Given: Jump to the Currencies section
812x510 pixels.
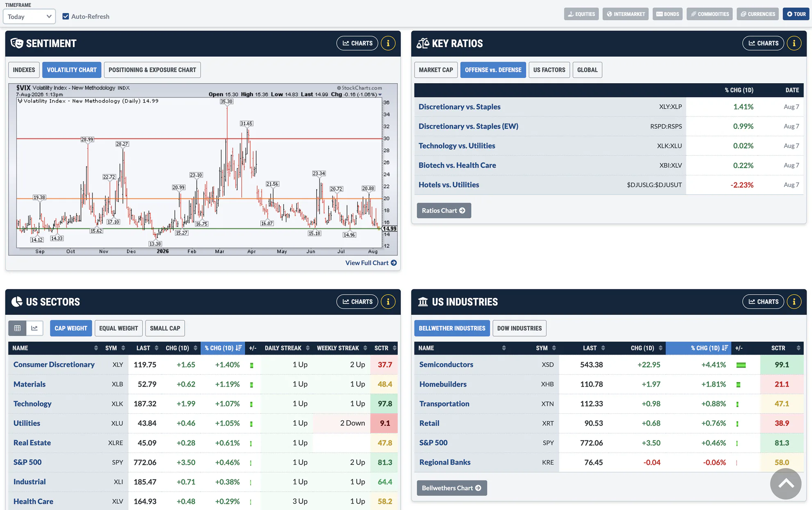Looking at the screenshot, I should tap(758, 14).
